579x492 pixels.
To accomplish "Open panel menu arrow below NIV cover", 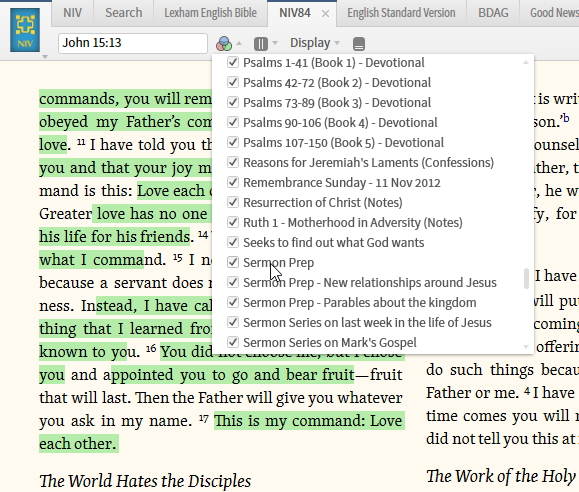I will (x=45, y=57).
